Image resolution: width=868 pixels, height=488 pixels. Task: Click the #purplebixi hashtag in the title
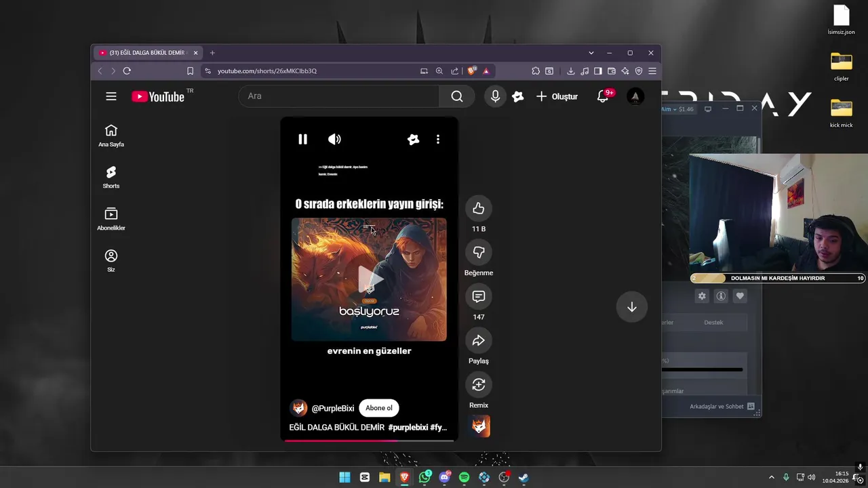408,428
